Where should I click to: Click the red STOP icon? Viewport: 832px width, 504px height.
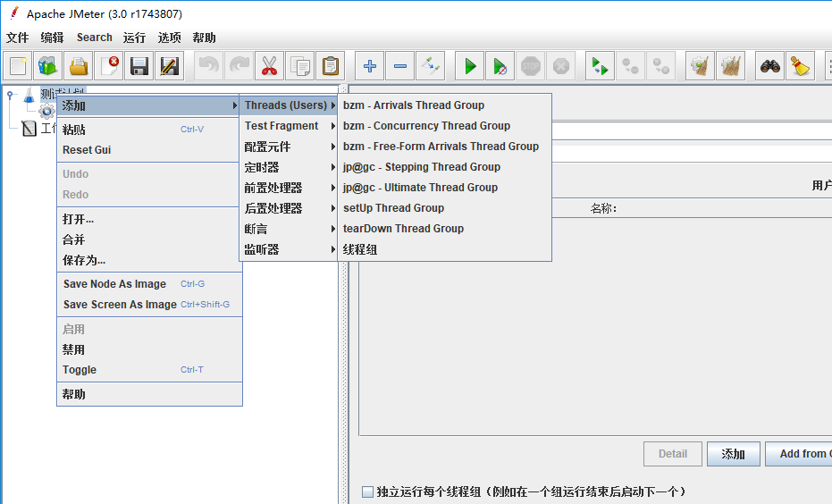(x=531, y=66)
